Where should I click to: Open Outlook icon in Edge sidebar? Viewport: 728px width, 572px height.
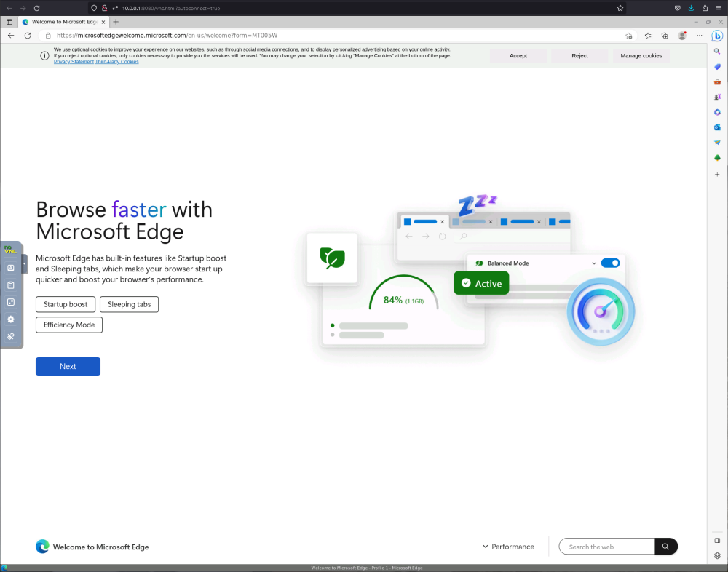(x=717, y=127)
